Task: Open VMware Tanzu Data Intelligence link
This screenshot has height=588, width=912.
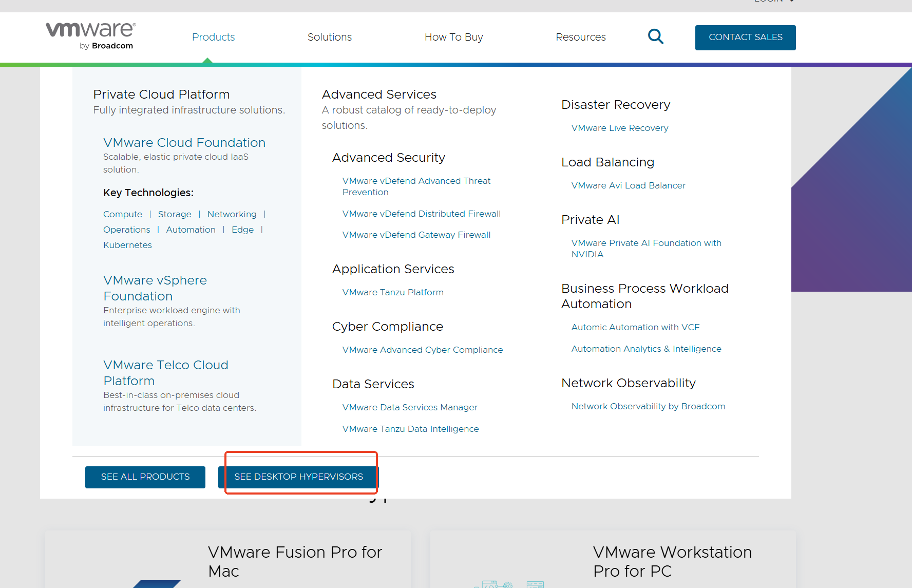Action: tap(411, 429)
